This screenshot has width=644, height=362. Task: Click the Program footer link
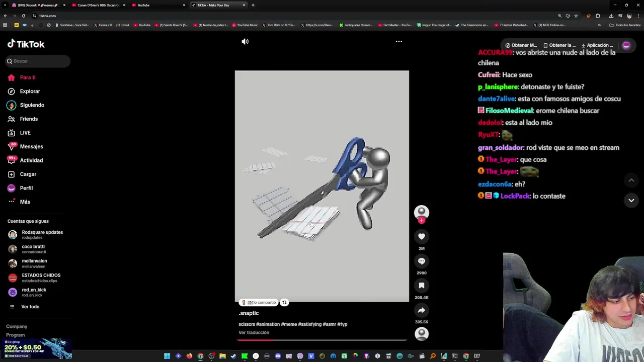(15, 335)
